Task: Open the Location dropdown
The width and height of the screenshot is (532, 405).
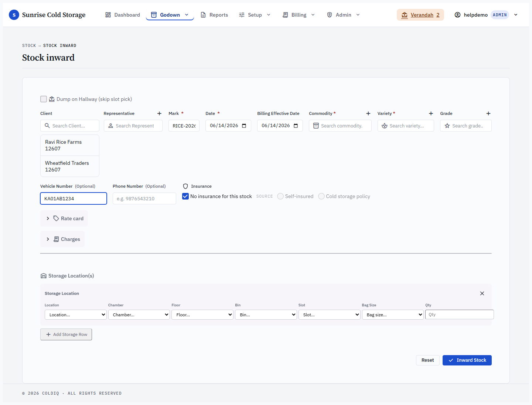Action: (x=76, y=314)
